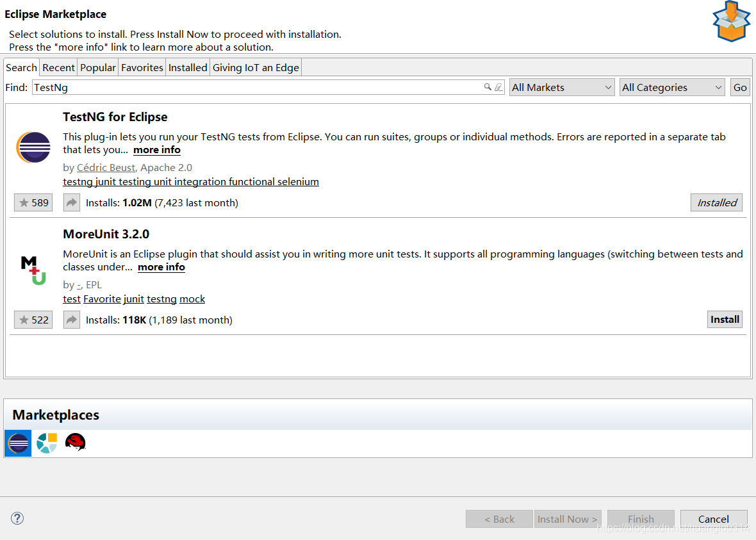Image resolution: width=756 pixels, height=540 pixels.
Task: Click the Go button
Action: coord(740,87)
